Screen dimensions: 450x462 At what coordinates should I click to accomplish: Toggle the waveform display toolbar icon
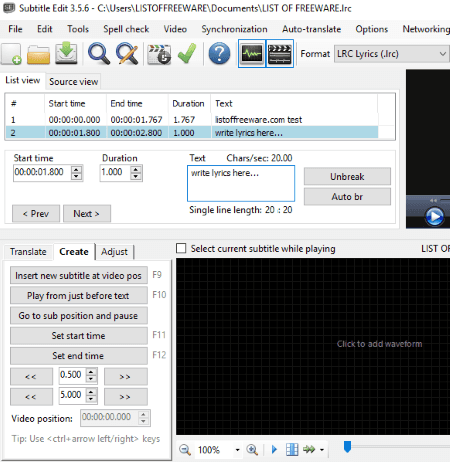[x=252, y=54]
